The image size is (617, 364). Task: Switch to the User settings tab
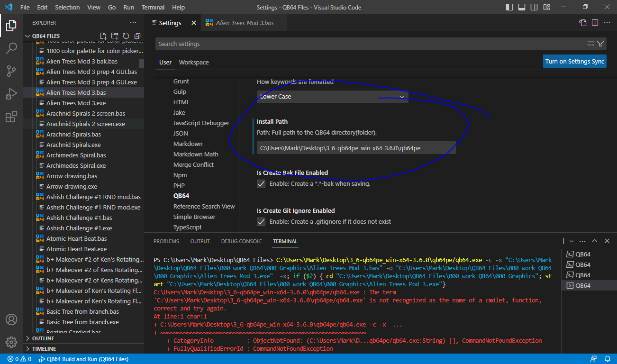click(165, 62)
